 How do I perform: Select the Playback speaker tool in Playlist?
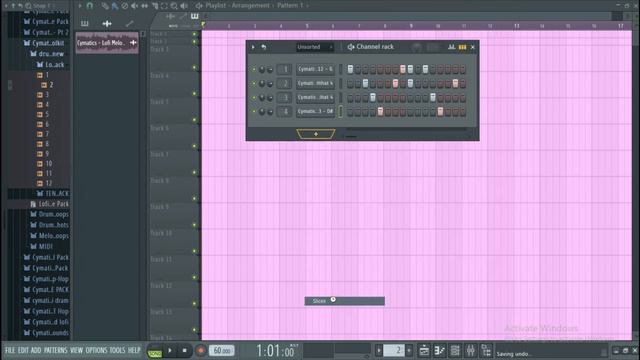click(184, 6)
